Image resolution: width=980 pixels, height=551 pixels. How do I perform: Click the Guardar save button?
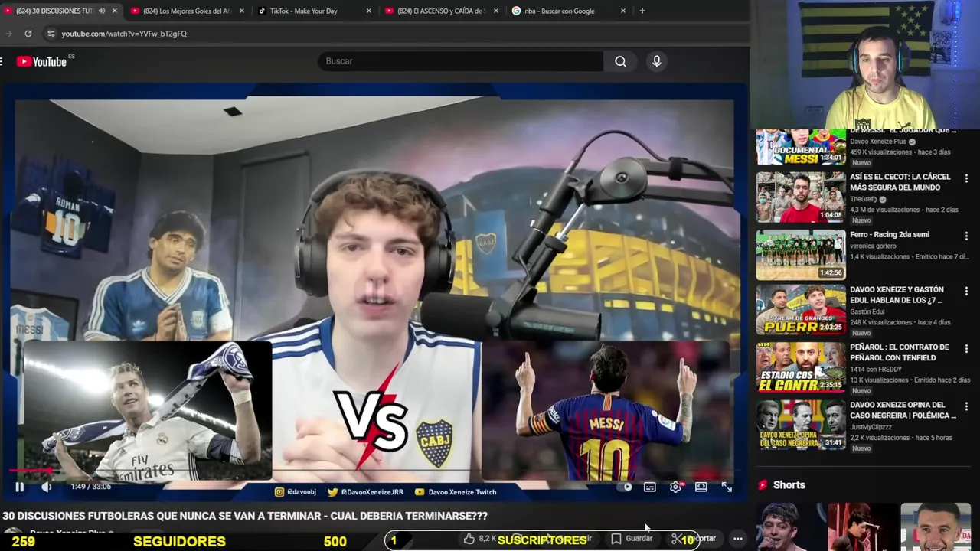pyautogui.click(x=632, y=539)
